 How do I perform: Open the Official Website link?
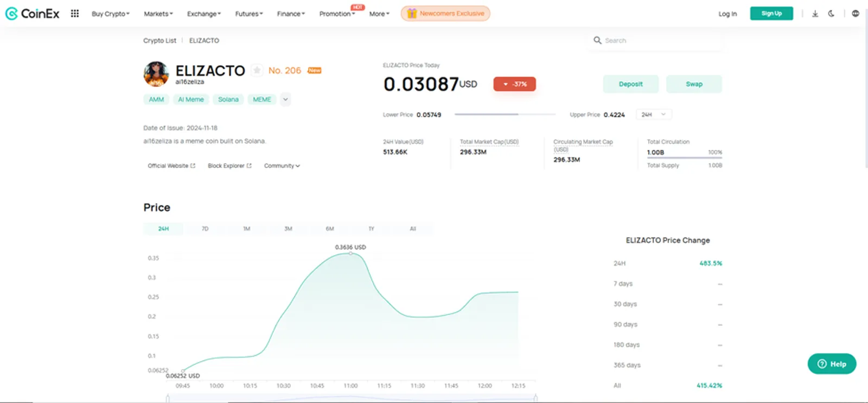[171, 166]
